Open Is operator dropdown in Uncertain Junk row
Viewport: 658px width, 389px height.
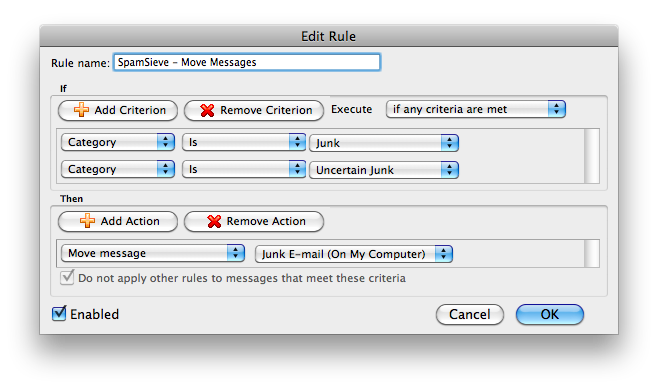[x=244, y=169]
